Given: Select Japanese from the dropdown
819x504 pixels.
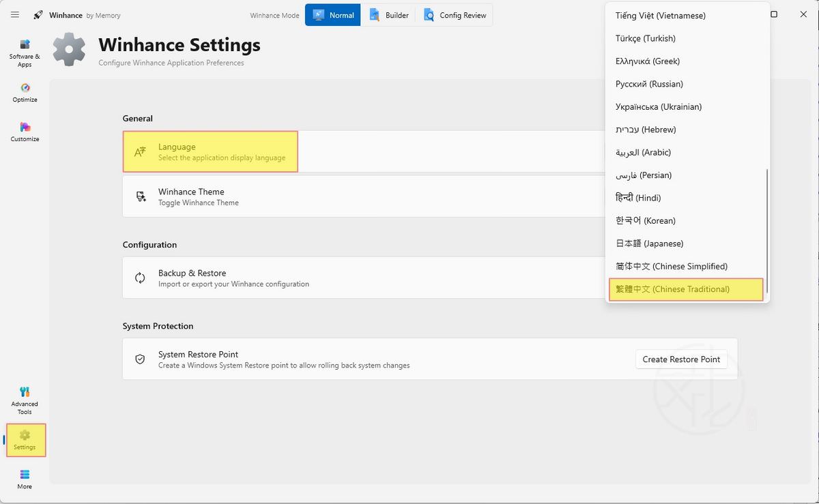Looking at the screenshot, I should point(687,243).
